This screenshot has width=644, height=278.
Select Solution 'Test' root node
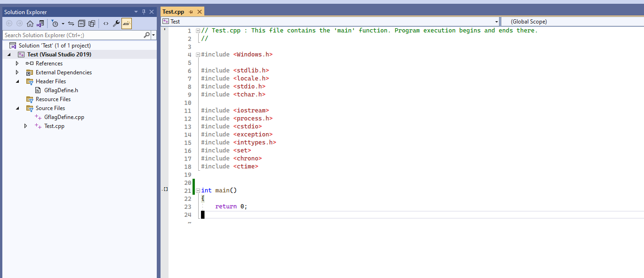pyautogui.click(x=55, y=46)
